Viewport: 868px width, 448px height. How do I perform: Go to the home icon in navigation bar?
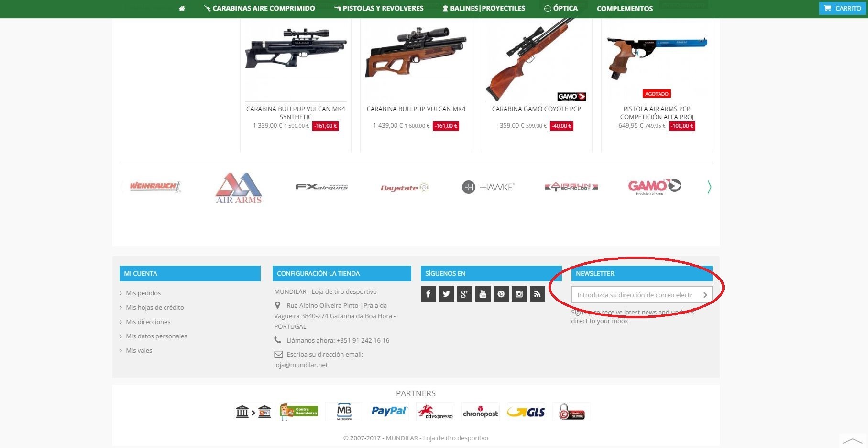click(182, 9)
